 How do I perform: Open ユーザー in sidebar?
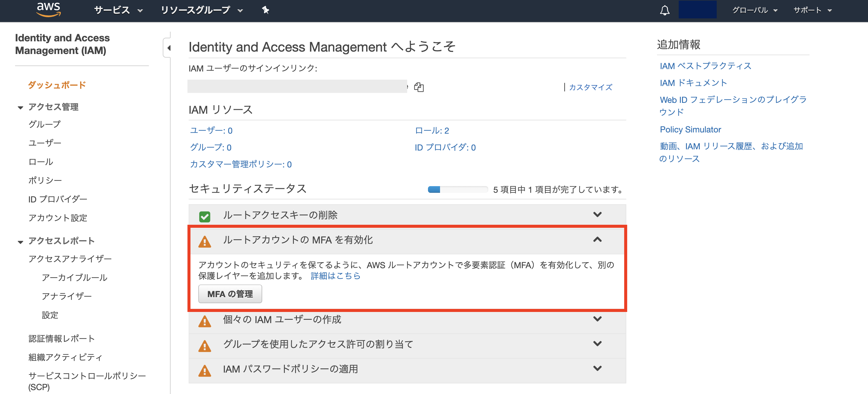pos(45,143)
